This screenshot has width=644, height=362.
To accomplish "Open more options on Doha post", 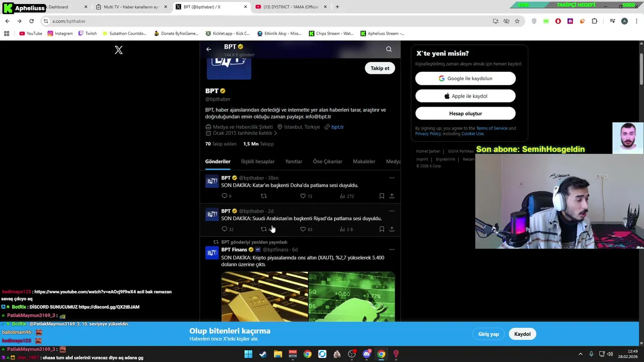I will (392, 178).
